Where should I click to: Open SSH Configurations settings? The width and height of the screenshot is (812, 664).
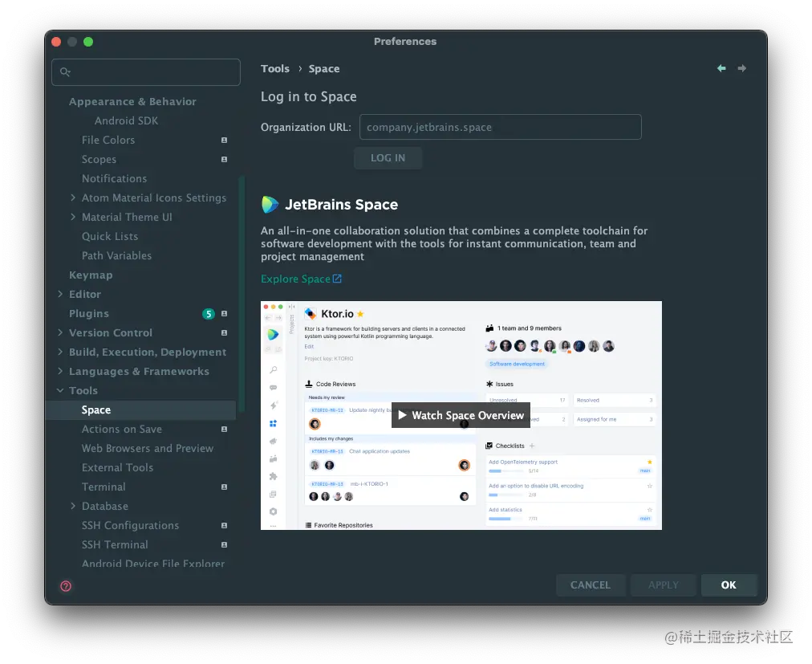pos(130,526)
